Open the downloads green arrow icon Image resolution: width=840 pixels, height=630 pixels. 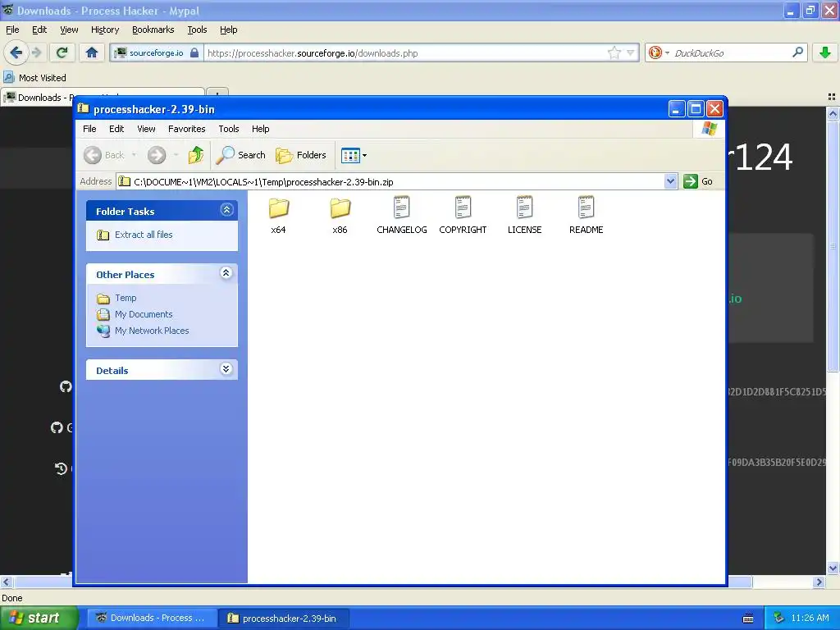coord(825,52)
